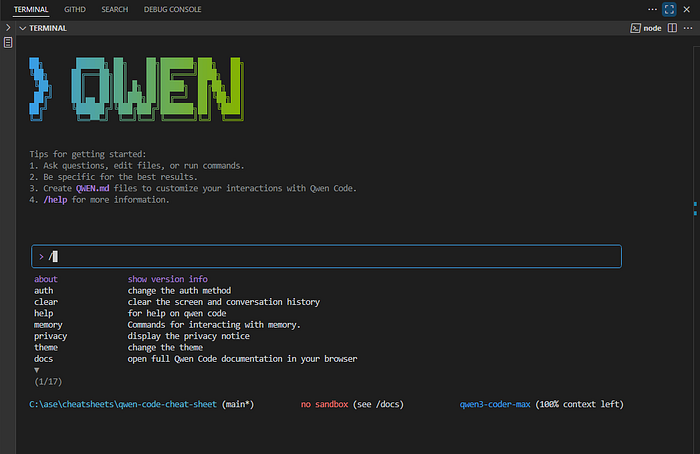Switch to the DEBUG CONSOLE tab
Viewport: 700px width, 454px height.
point(172,9)
